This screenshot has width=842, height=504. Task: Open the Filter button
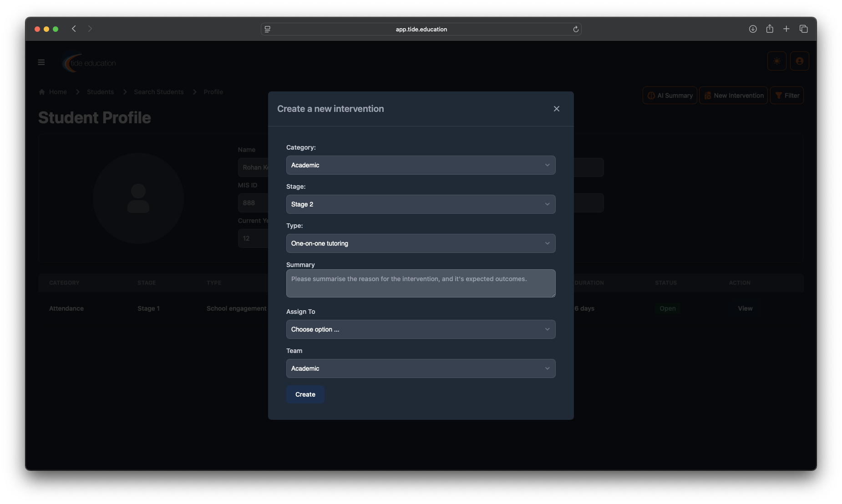pos(787,96)
